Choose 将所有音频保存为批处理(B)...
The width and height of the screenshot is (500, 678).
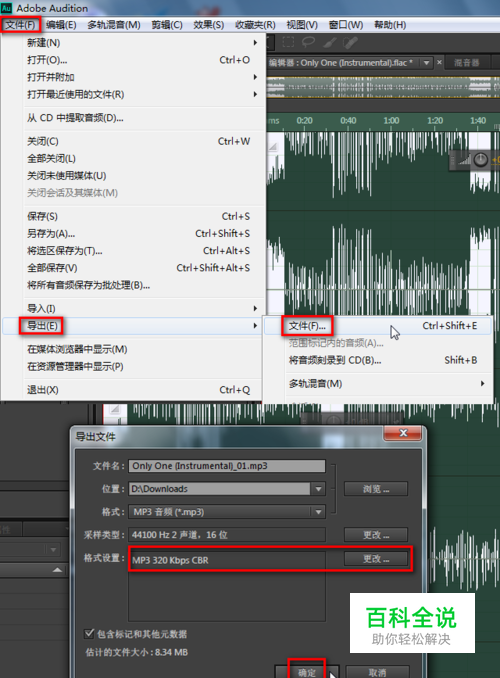[132, 285]
